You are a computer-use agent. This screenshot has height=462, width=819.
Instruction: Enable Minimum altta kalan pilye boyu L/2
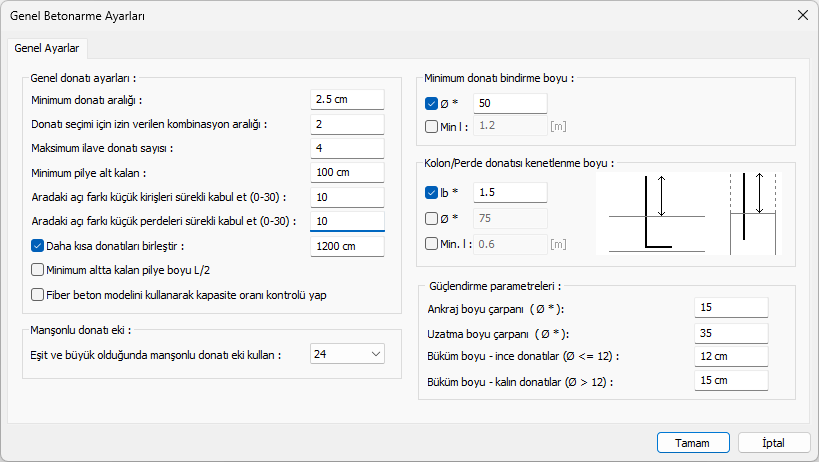tap(38, 269)
